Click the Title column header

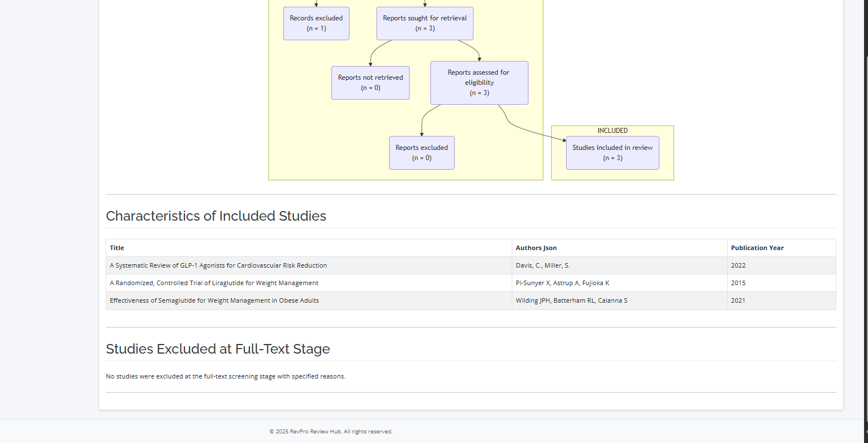coord(117,248)
